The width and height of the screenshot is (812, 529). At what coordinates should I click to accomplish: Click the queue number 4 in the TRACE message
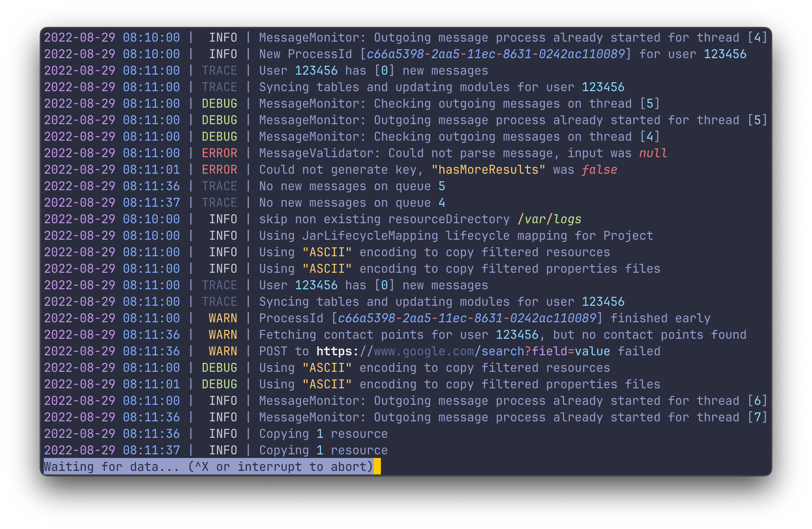442,202
